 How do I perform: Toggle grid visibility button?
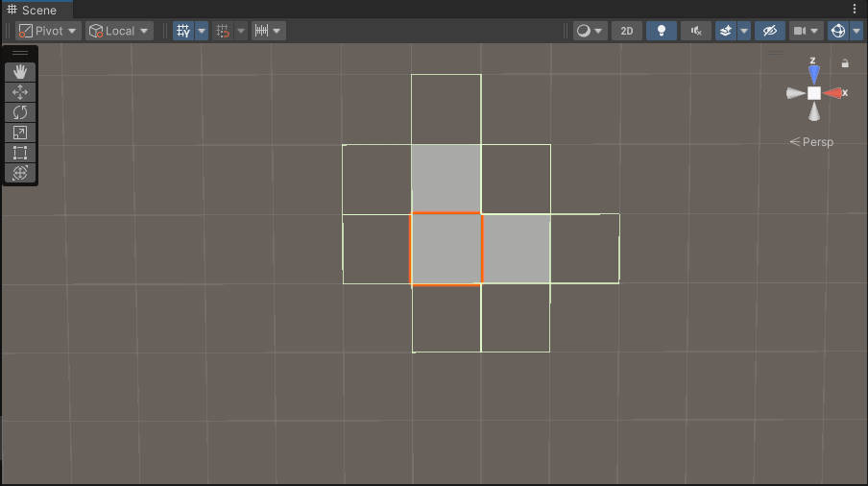(182, 31)
